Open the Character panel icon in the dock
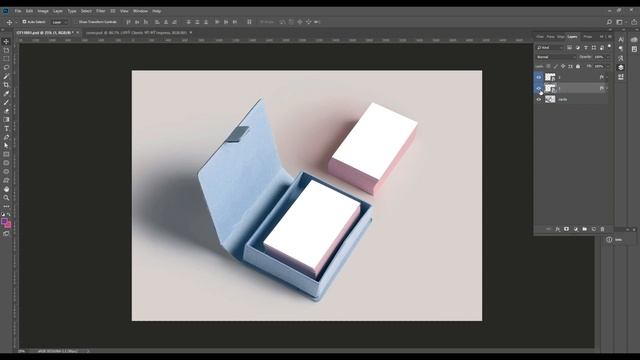The height and width of the screenshot is (360, 640). coord(621,39)
